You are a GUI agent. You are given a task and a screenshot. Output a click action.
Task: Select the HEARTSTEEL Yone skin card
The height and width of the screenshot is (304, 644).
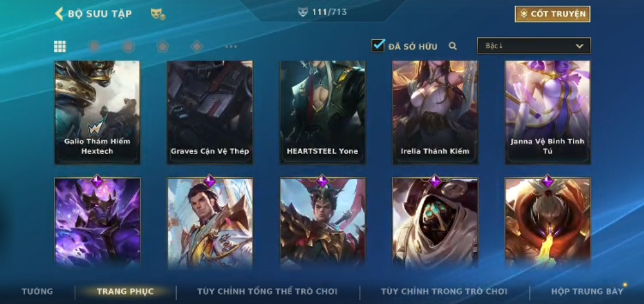click(x=323, y=112)
